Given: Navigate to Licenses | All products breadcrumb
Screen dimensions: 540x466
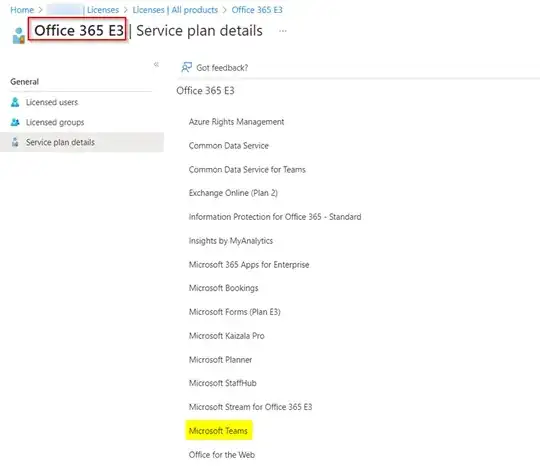Looking at the screenshot, I should pyautogui.click(x=175, y=10).
